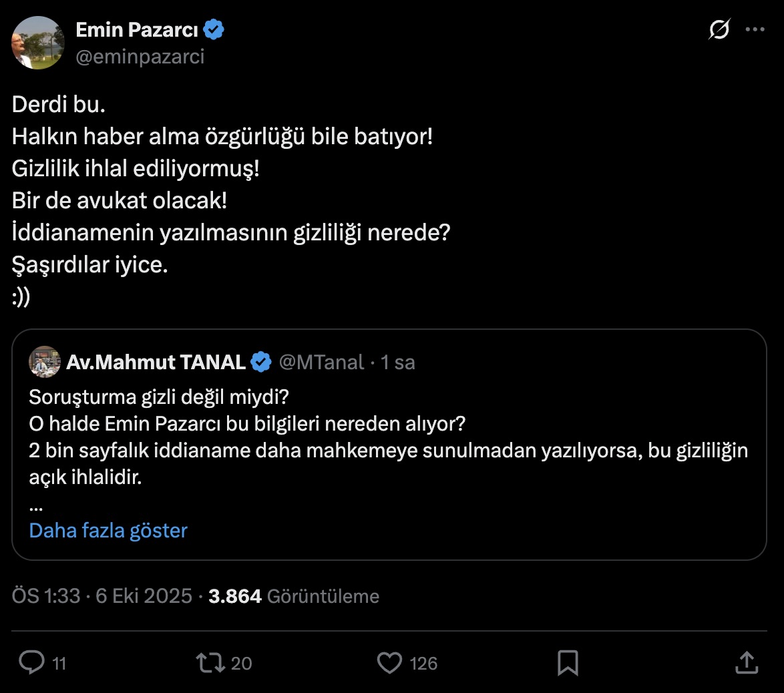The width and height of the screenshot is (784, 693).
Task: Click Emin Pazarcı's profile picture
Action: (37, 43)
